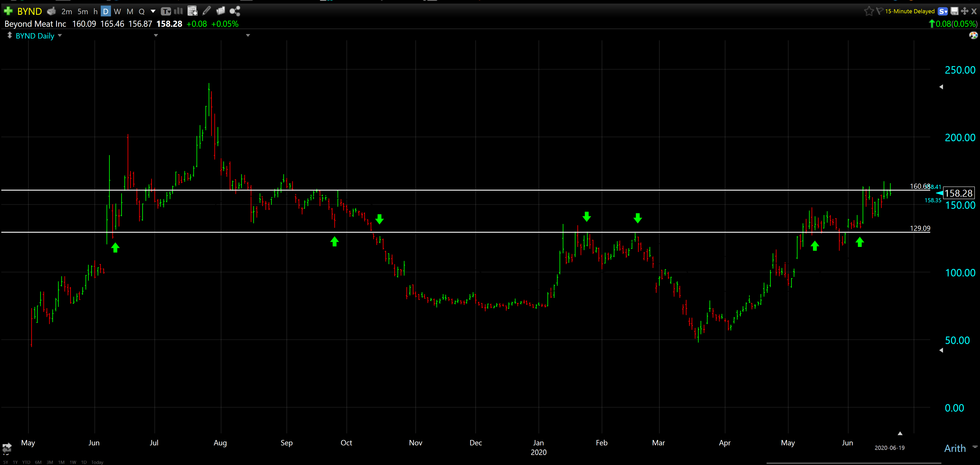Click the green 0.08(0.05%) change at top right

pos(953,24)
